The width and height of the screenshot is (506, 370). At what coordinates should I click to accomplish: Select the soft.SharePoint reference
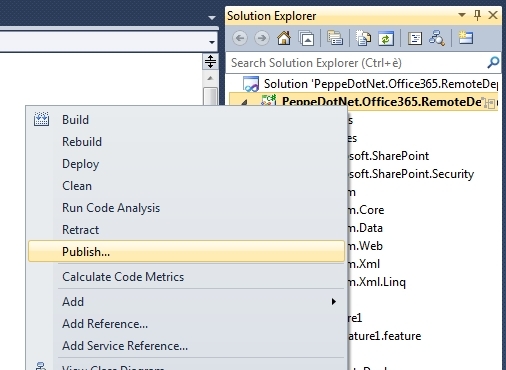pos(388,156)
